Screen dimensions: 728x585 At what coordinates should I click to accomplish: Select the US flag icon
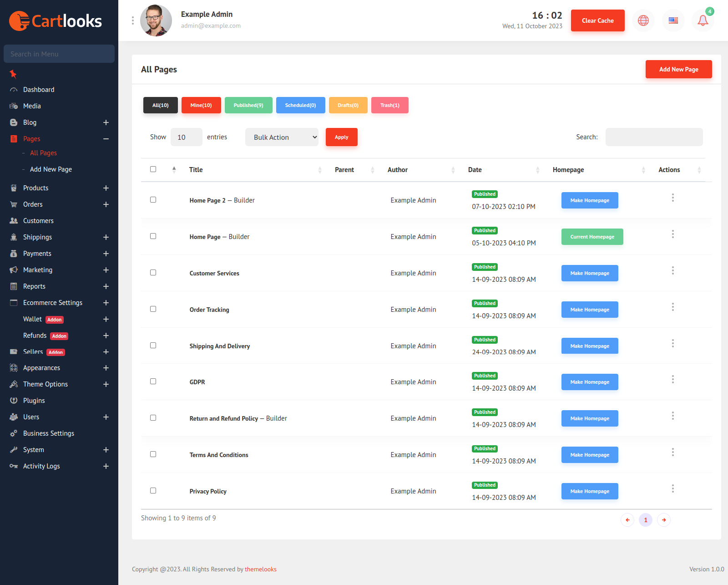coord(673,20)
